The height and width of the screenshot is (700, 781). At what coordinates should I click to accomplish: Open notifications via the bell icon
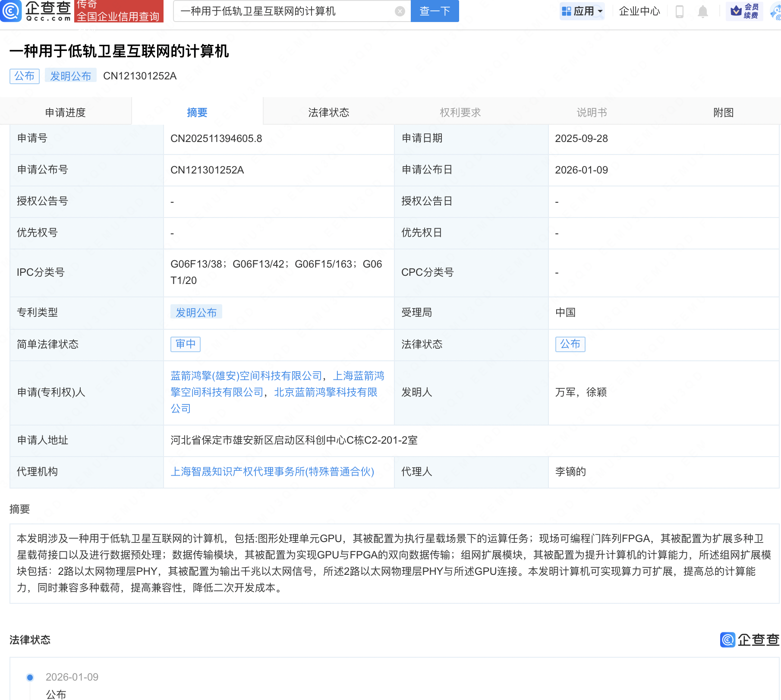click(x=702, y=12)
